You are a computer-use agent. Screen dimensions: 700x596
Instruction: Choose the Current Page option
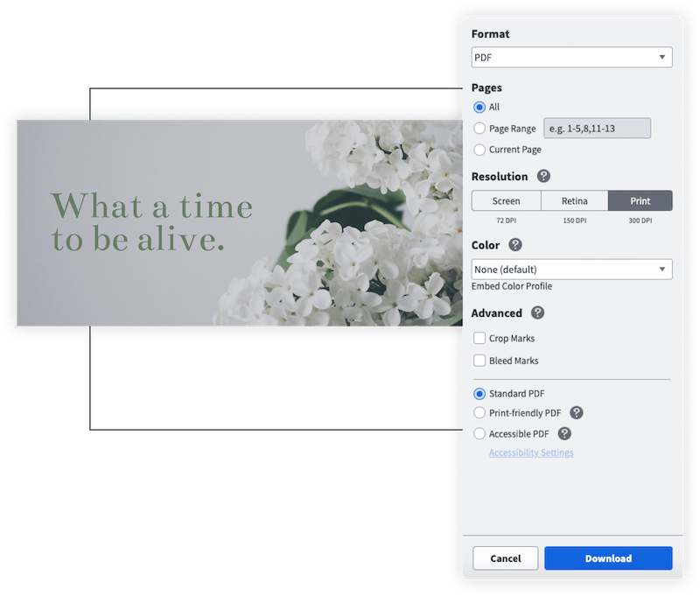pyautogui.click(x=479, y=150)
